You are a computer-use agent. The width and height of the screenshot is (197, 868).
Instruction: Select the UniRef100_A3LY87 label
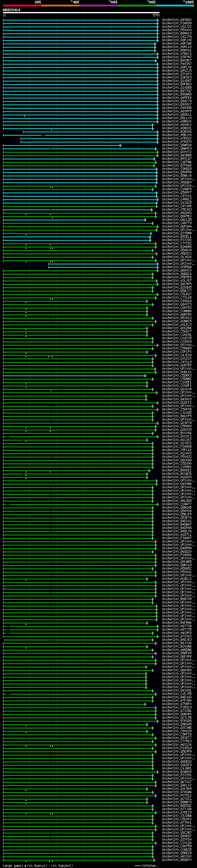coord(176,280)
